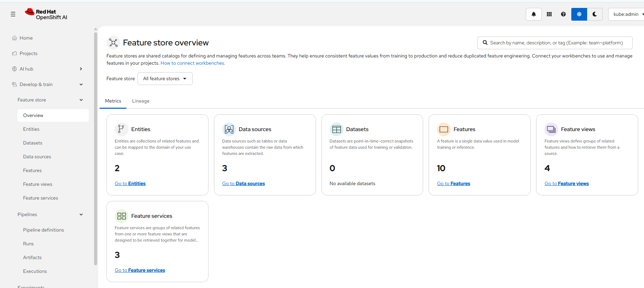Follow the Go to Feature services link
644x288 pixels.
[x=140, y=270]
